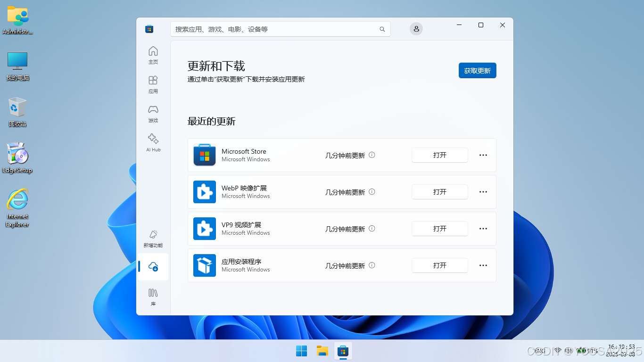Viewport: 644px width, 362px height.
Task: Minimize the Microsoft Store window
Action: coord(459,25)
